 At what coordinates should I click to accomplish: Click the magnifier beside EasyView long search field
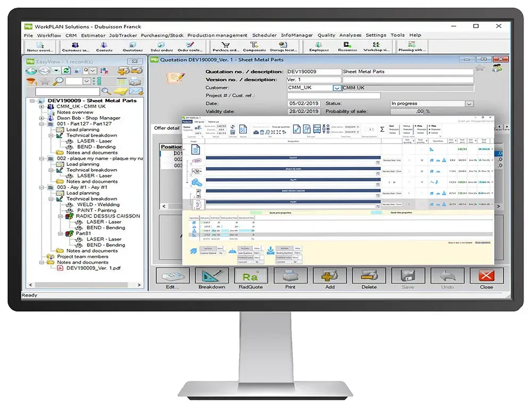coord(106,91)
